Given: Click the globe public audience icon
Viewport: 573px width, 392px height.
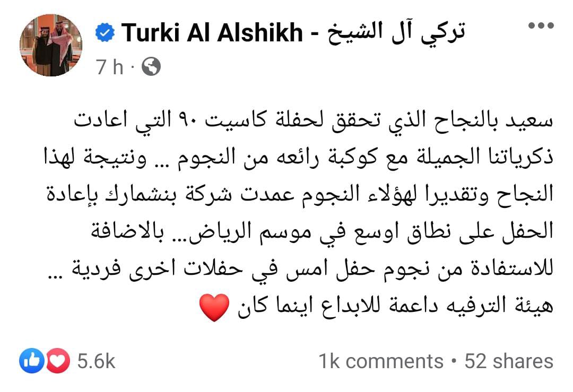Looking at the screenshot, I should pyautogui.click(x=151, y=67).
